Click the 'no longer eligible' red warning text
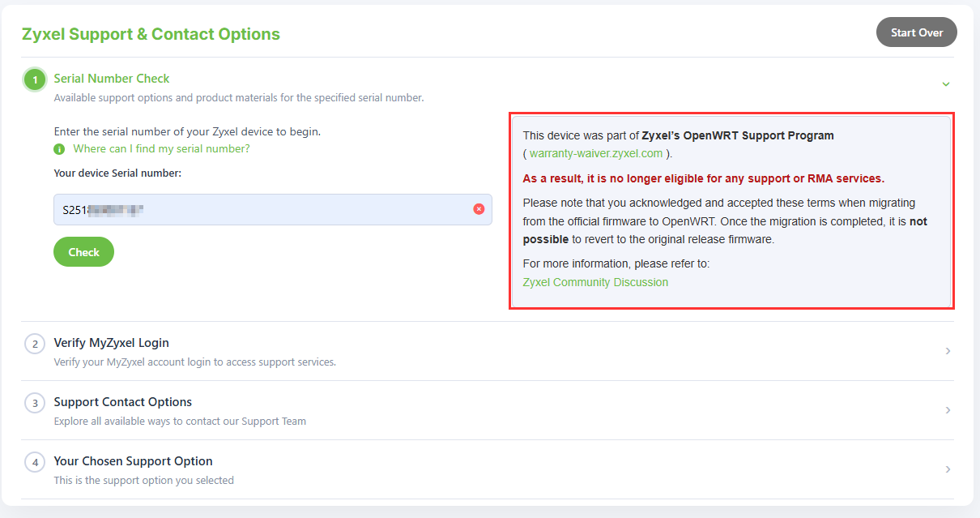This screenshot has height=518, width=980. coord(703,178)
